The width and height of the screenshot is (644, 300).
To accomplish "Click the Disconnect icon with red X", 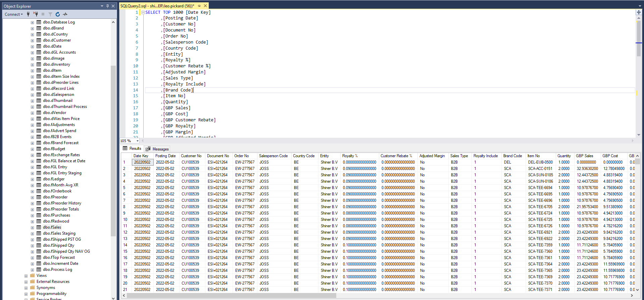I will [x=36, y=14].
